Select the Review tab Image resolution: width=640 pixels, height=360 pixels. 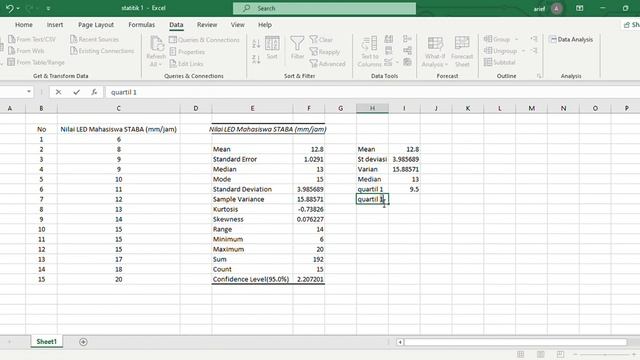[207, 25]
